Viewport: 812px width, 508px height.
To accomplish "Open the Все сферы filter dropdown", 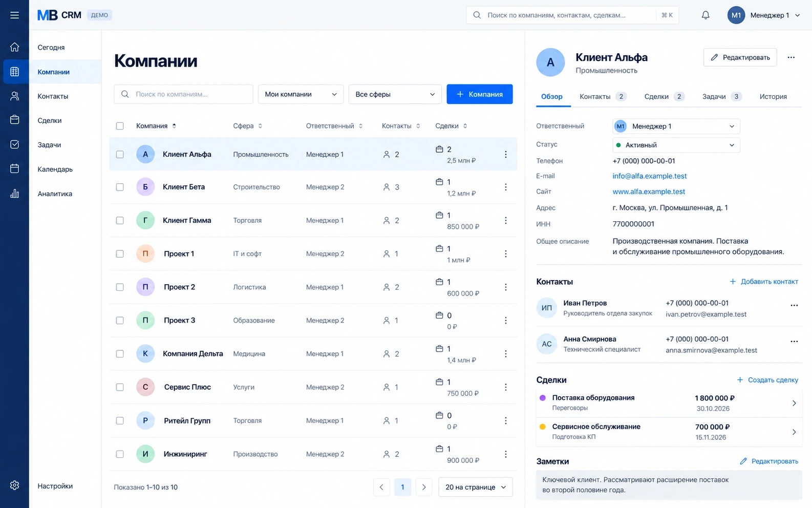I will pyautogui.click(x=395, y=94).
